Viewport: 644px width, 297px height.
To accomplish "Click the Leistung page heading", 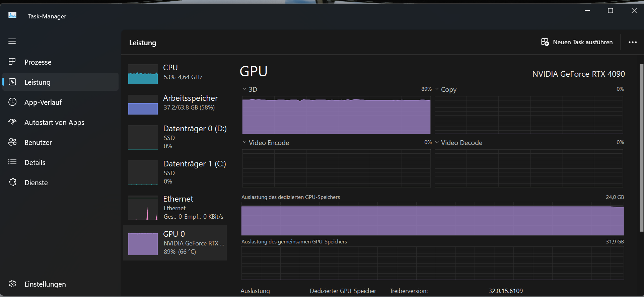I will [143, 43].
